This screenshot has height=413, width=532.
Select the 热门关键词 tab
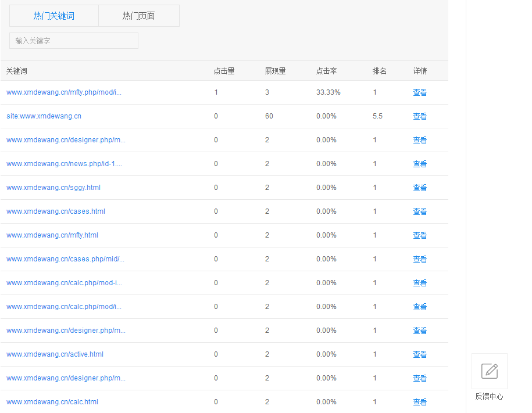point(53,16)
